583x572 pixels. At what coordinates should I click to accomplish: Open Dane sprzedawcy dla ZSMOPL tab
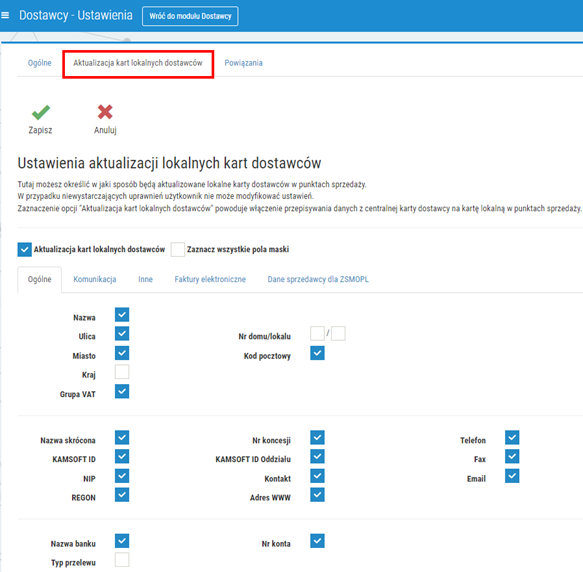(x=318, y=279)
